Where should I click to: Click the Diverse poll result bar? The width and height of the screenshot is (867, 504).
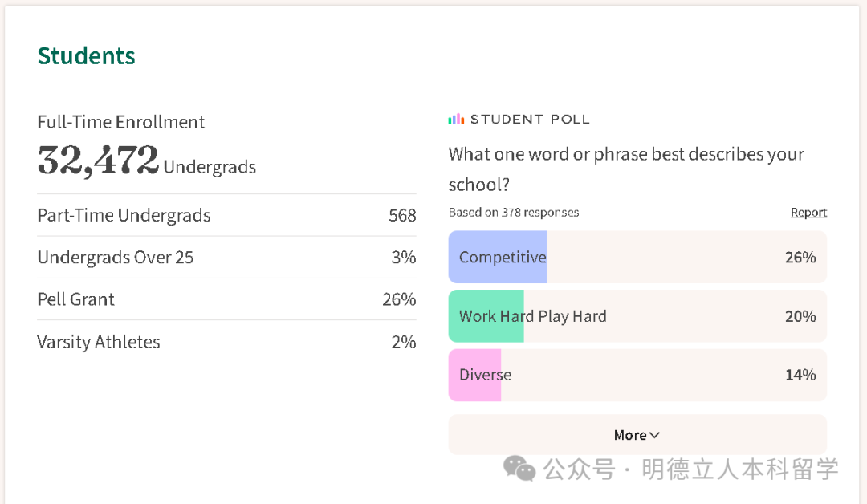pyautogui.click(x=637, y=375)
